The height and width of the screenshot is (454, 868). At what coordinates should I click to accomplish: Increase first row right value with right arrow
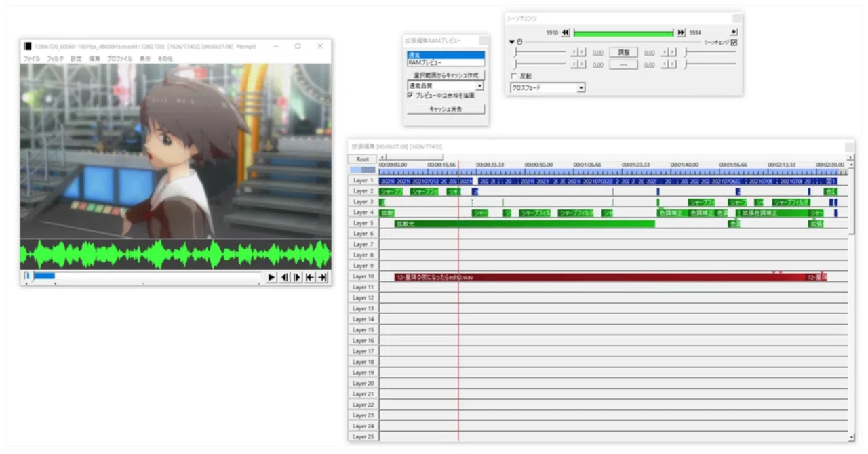pyautogui.click(x=672, y=52)
